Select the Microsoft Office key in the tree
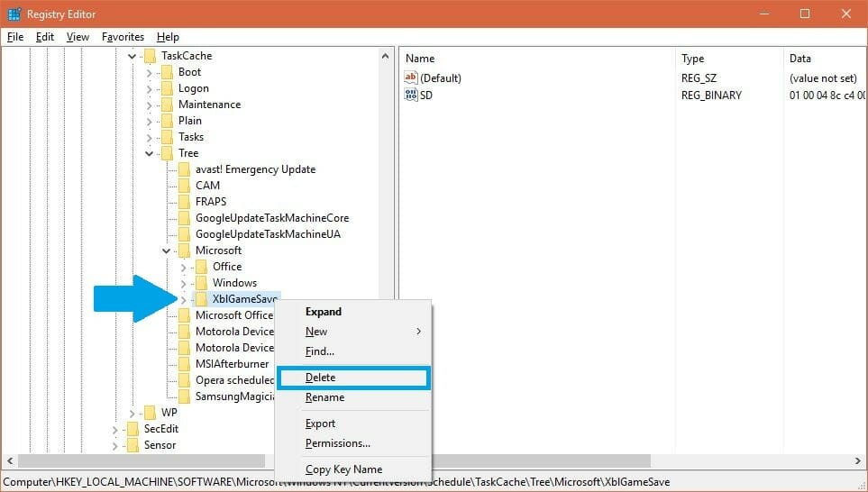The height and width of the screenshot is (492, 868). pos(234,315)
